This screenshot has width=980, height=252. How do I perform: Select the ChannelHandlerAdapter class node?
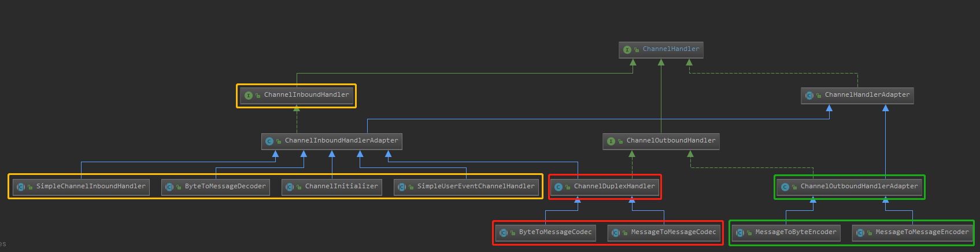857,96
